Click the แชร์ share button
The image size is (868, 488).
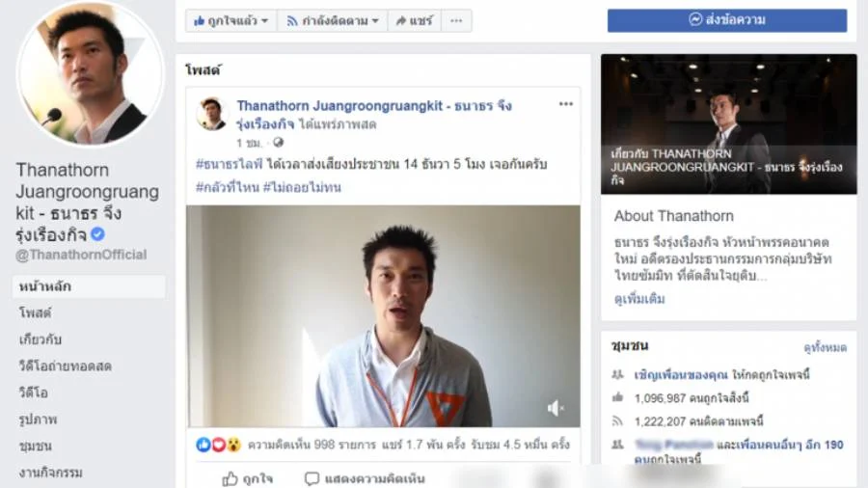click(x=414, y=21)
